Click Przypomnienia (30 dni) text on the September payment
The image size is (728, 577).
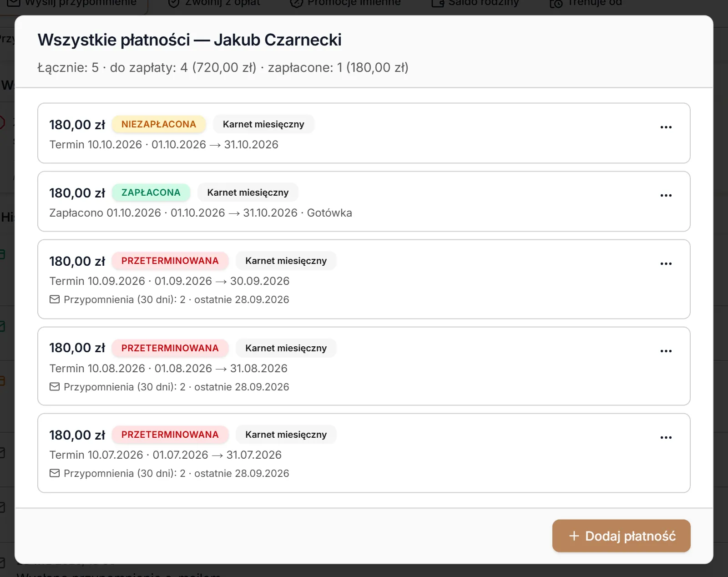[177, 299]
